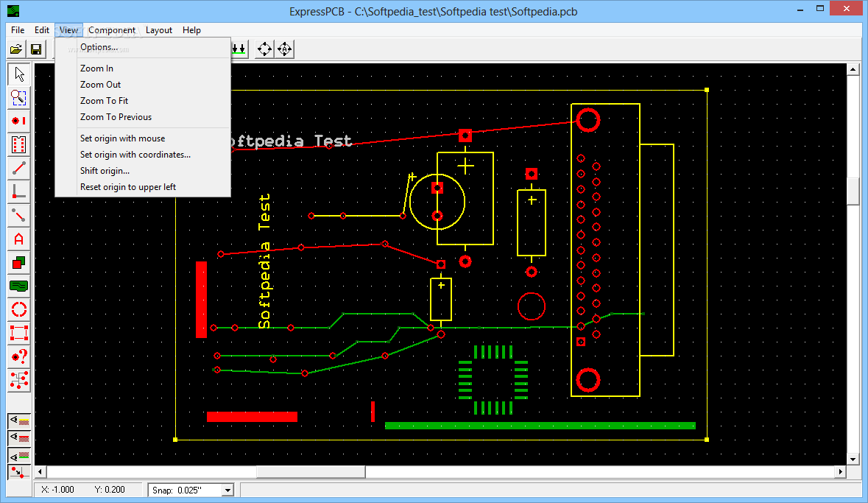Toggle bottom copper layer visibility (green bar)
The width and height of the screenshot is (868, 503).
click(19, 455)
